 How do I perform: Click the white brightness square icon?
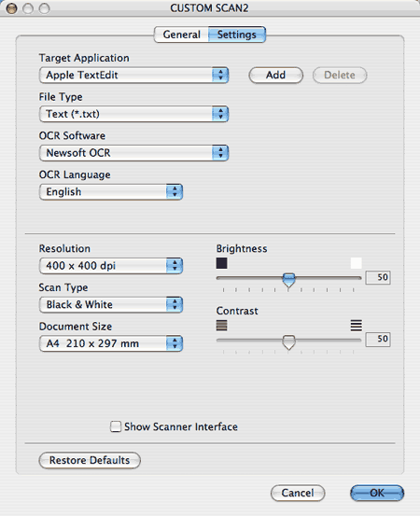(x=357, y=263)
